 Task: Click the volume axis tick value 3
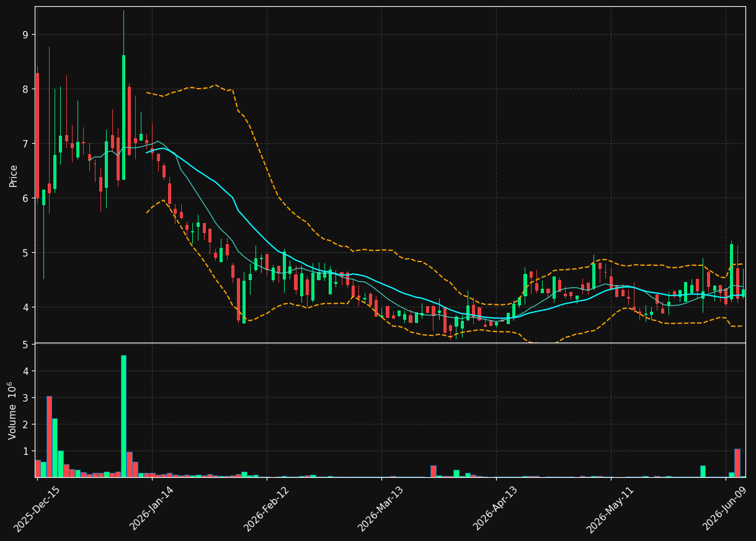(25, 398)
